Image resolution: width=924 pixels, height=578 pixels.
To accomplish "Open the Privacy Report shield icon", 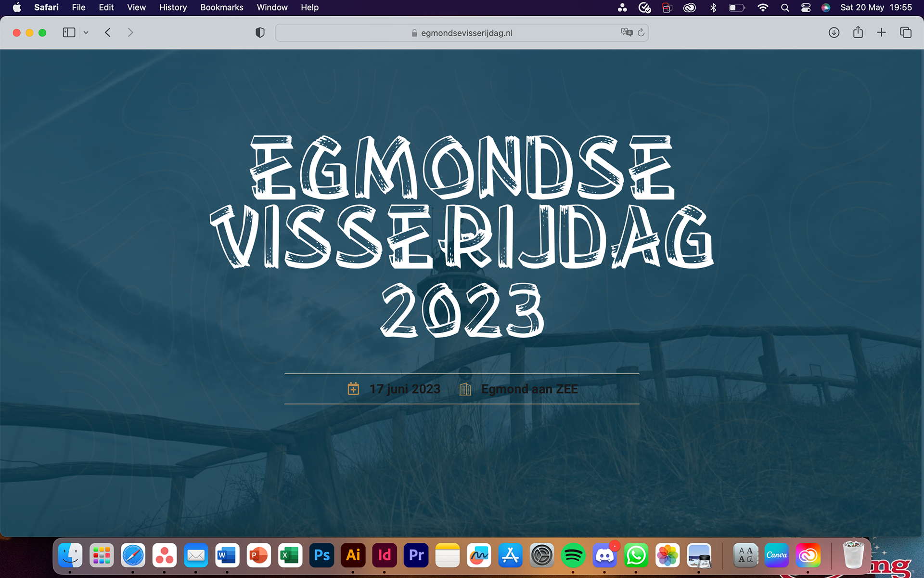I will pos(260,32).
